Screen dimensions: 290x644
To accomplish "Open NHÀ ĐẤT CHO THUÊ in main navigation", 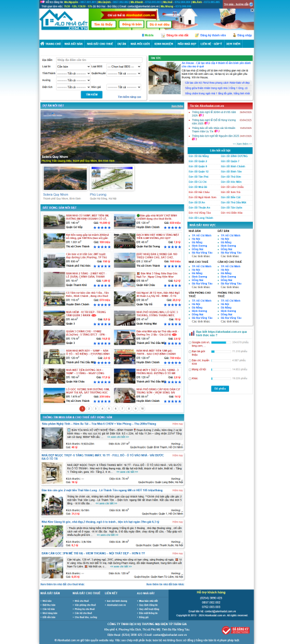I will [100, 43].
